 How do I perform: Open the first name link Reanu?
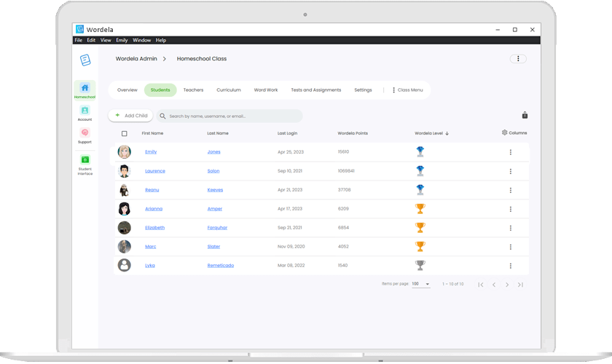pos(152,189)
